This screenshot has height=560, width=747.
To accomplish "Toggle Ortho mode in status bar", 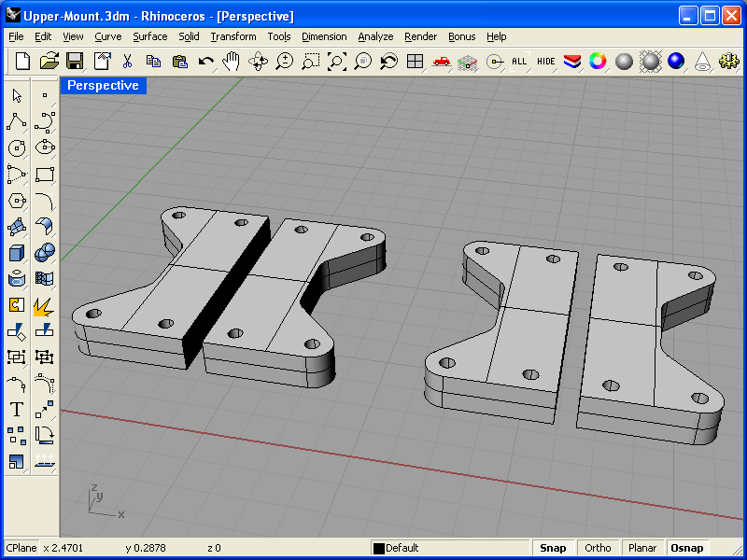I will (598, 548).
